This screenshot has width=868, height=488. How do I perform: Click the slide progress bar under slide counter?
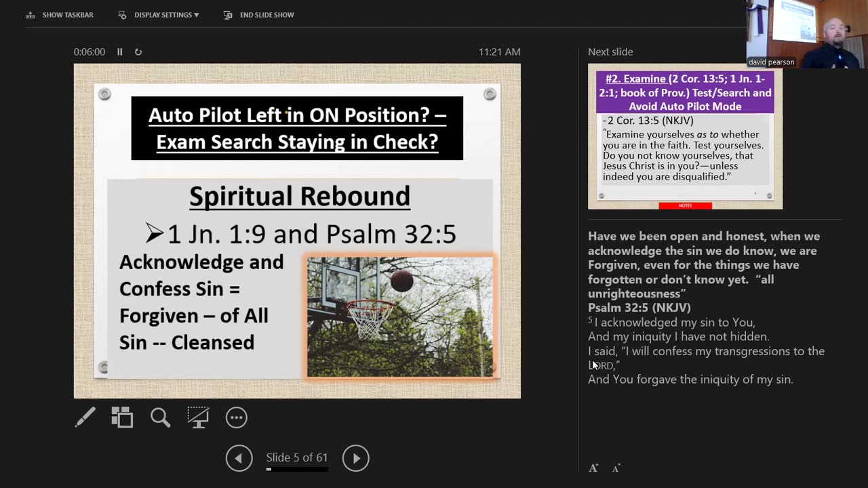tap(297, 468)
